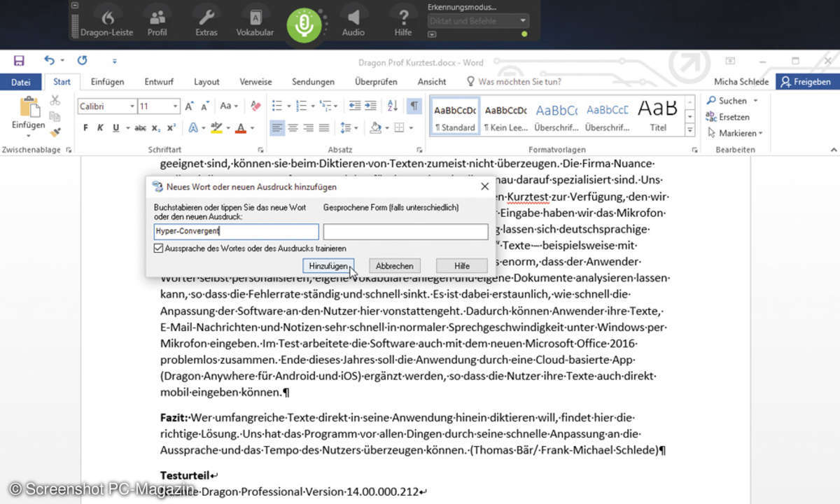Image resolution: width=840 pixels, height=504 pixels.
Task: Open the multilevel list menu
Action: (x=327, y=106)
